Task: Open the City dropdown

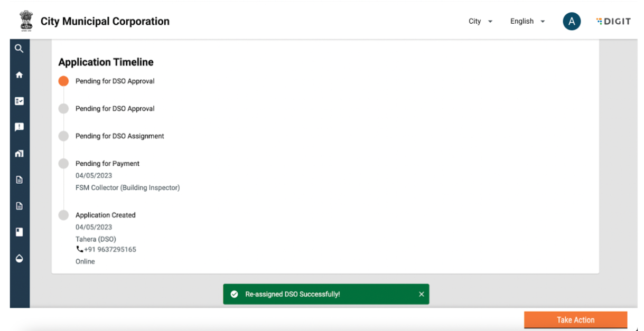Action: click(480, 22)
